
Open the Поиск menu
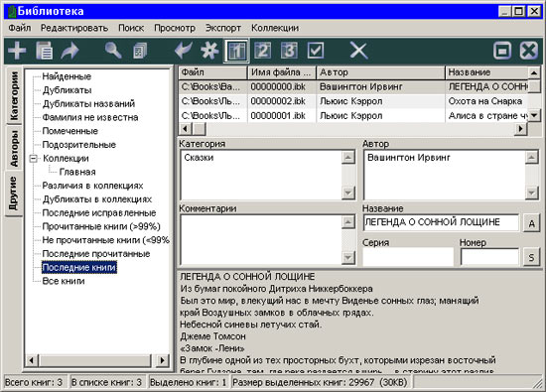point(131,28)
